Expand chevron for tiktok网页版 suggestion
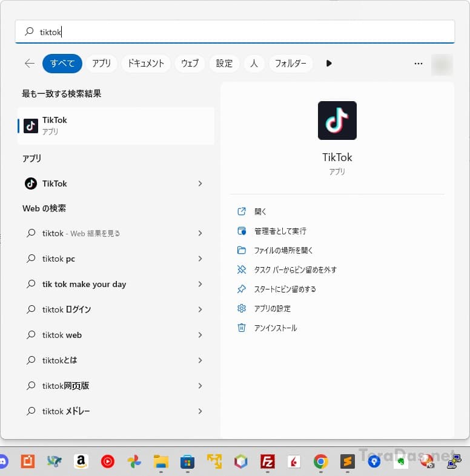The height and width of the screenshot is (476, 470). 200,386
